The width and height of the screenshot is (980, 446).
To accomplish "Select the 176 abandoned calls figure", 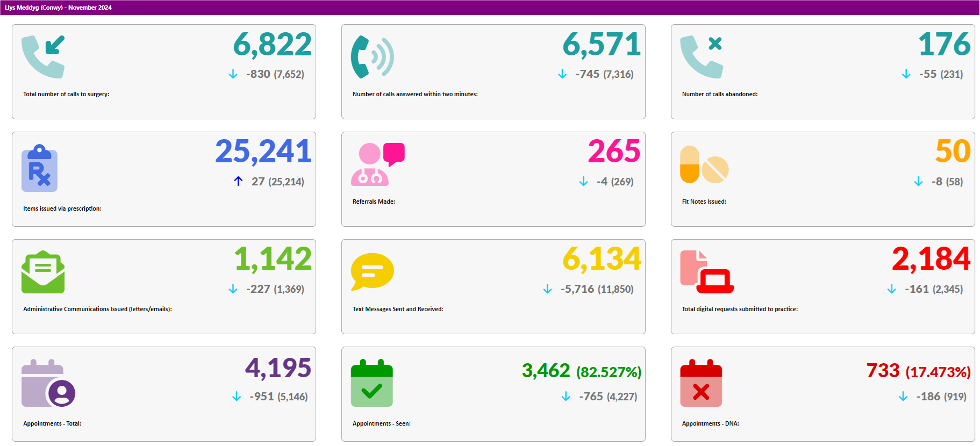I will [x=944, y=45].
